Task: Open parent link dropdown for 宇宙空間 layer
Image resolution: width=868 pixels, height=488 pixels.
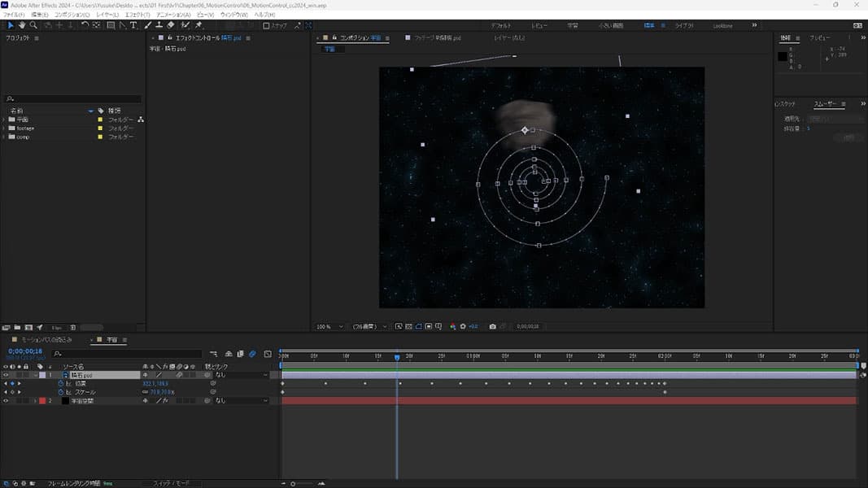Action: tap(241, 401)
